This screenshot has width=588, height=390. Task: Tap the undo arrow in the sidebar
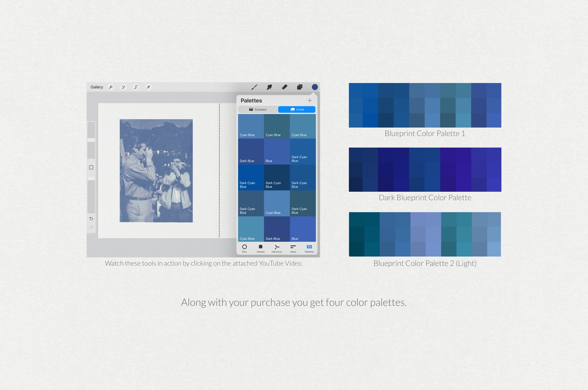click(91, 218)
